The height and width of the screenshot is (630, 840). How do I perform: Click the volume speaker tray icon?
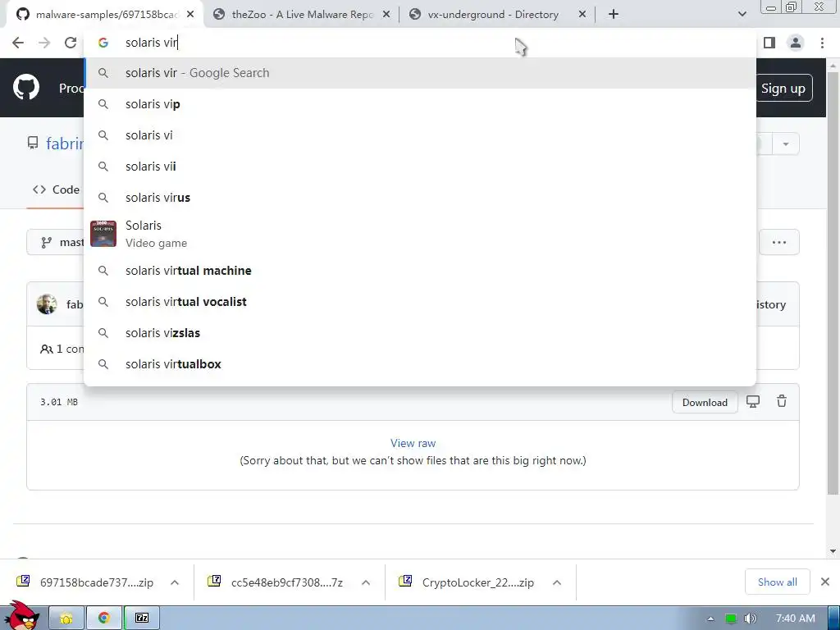750,619
